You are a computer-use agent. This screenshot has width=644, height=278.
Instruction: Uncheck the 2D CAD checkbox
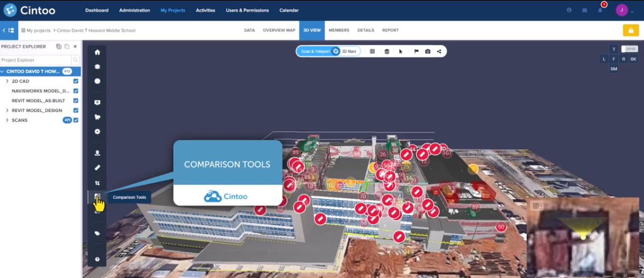point(76,81)
